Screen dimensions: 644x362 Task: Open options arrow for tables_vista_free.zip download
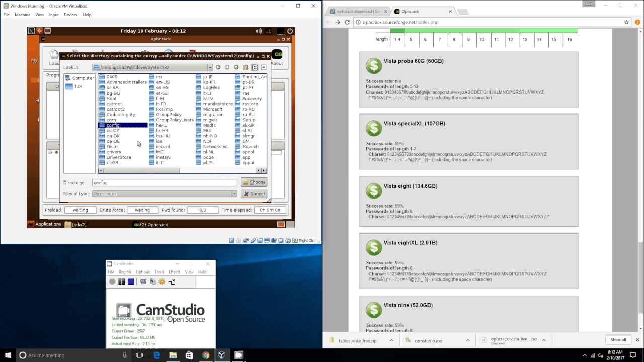[391, 340]
